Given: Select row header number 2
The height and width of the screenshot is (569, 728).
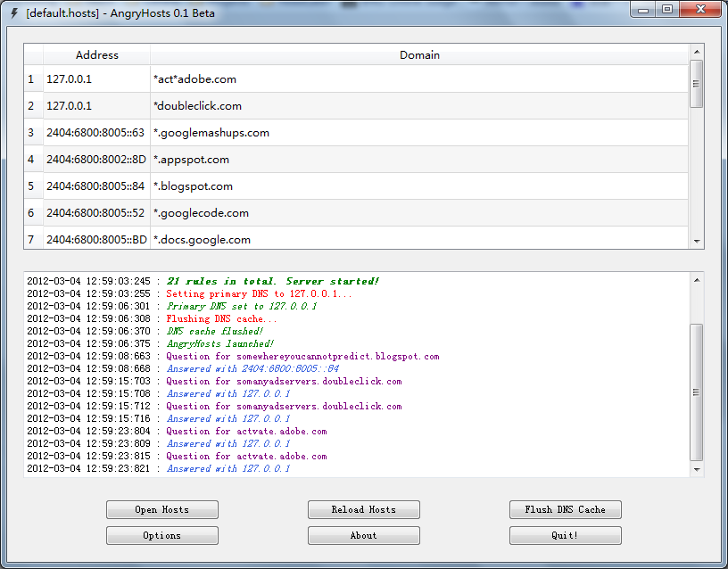Looking at the screenshot, I should pos(31,106).
